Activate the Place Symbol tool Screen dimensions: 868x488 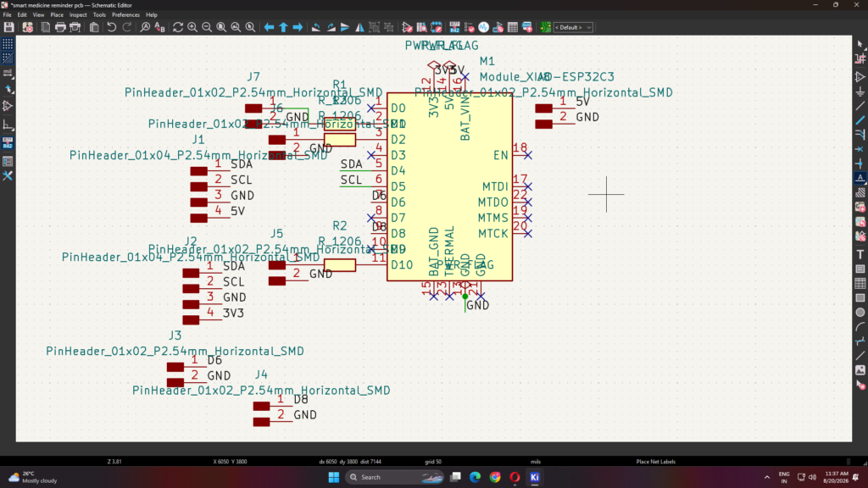(x=860, y=76)
